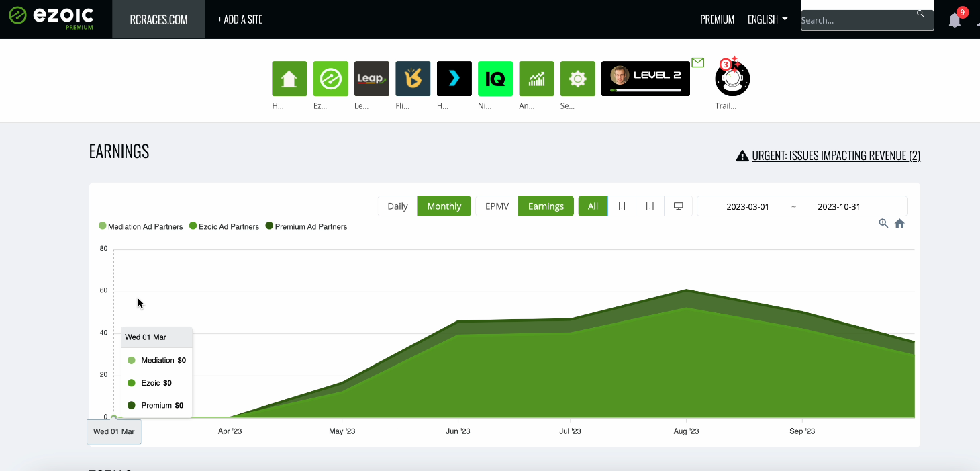
Task: Open the English language dropdown
Action: [768, 19]
